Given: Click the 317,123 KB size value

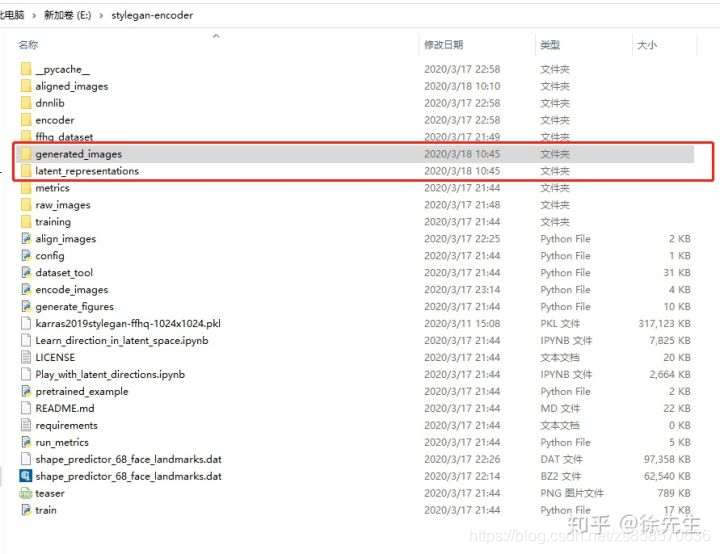Looking at the screenshot, I should 664,323.
